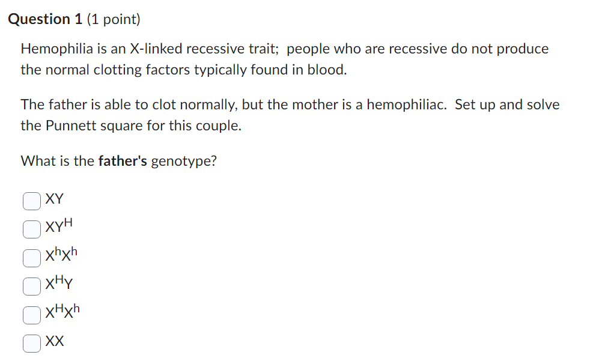Screen dimensions: 611x364
Task: Toggle the XY^H answer checkbox
Action: (x=32, y=229)
